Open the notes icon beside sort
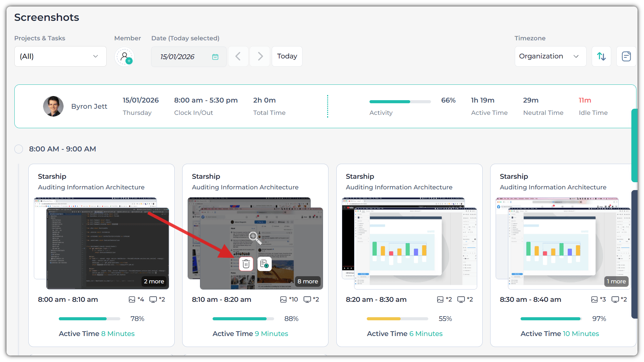The image size is (644, 362). pyautogui.click(x=626, y=56)
